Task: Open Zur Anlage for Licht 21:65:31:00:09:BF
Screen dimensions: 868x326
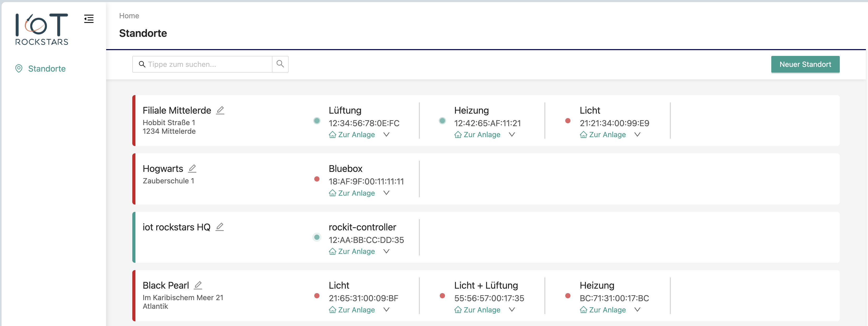Action: [x=352, y=310]
